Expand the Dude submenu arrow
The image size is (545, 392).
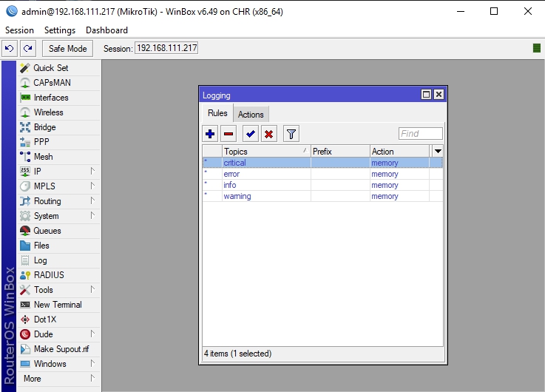(92, 334)
